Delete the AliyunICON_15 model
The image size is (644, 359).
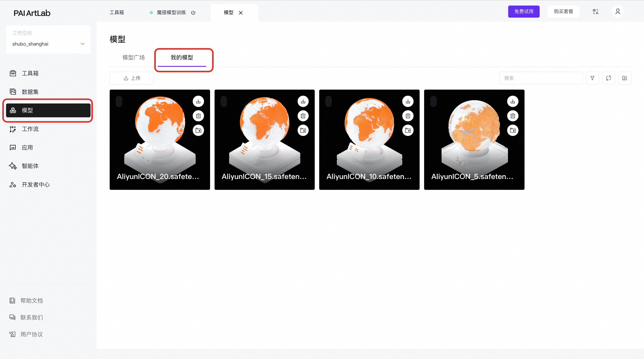(303, 116)
